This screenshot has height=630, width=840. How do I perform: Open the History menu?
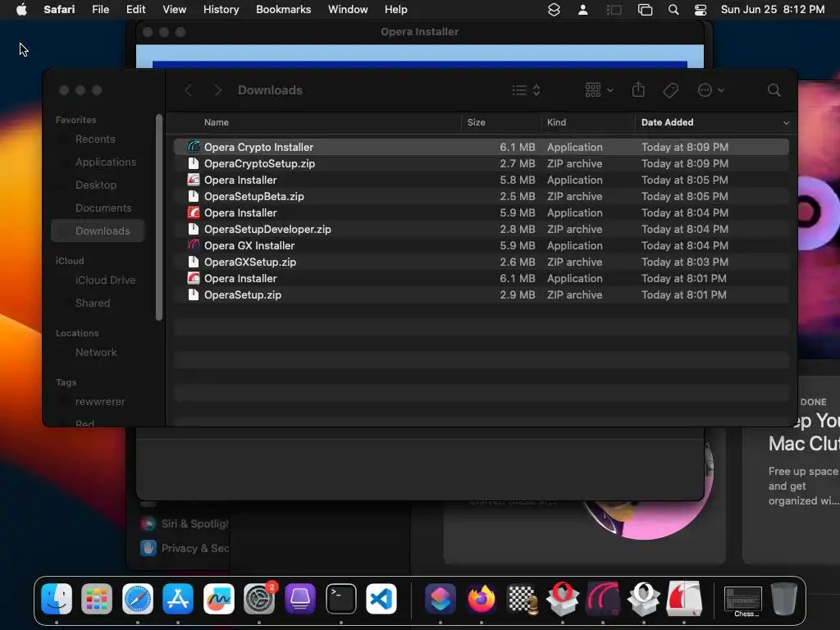click(221, 10)
